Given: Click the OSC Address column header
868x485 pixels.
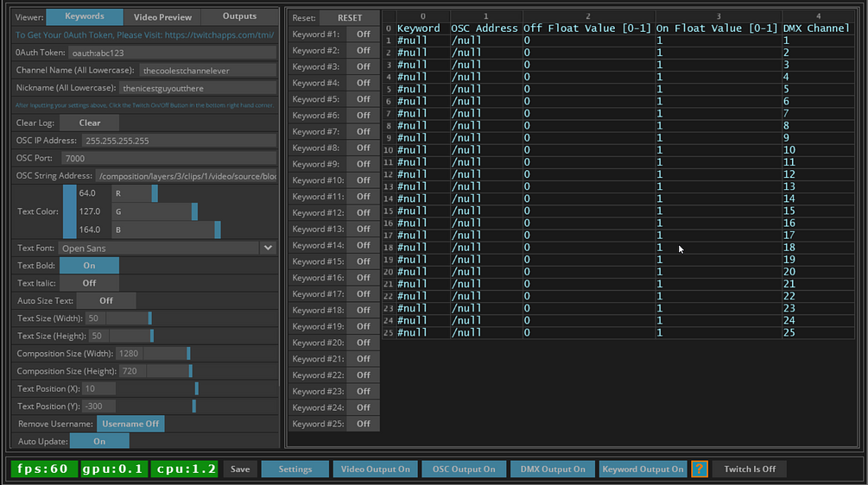Looking at the screenshot, I should [x=486, y=28].
